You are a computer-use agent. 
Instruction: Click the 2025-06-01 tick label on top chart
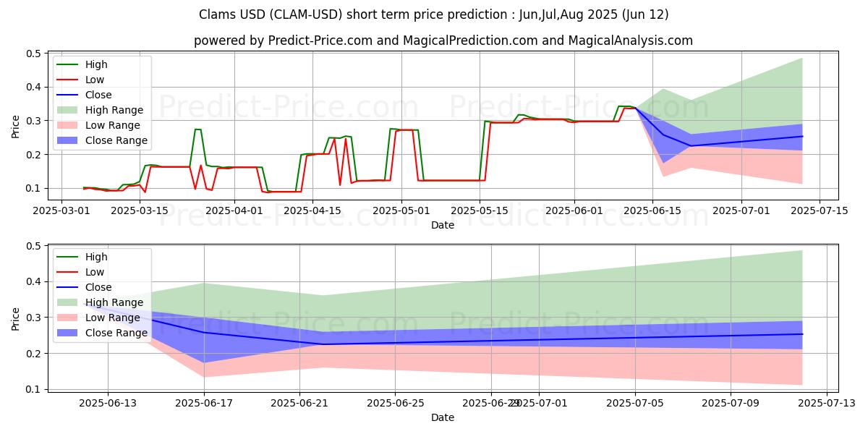[x=574, y=210]
